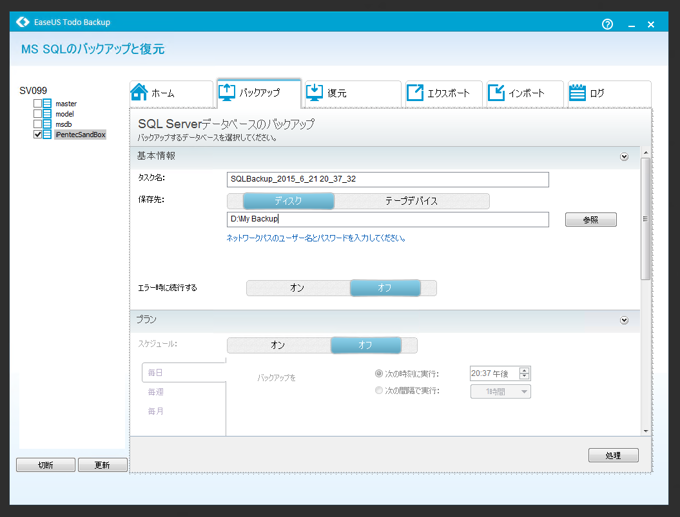Click the export arrow icon
Image resolution: width=680 pixels, height=517 pixels.
tap(415, 92)
